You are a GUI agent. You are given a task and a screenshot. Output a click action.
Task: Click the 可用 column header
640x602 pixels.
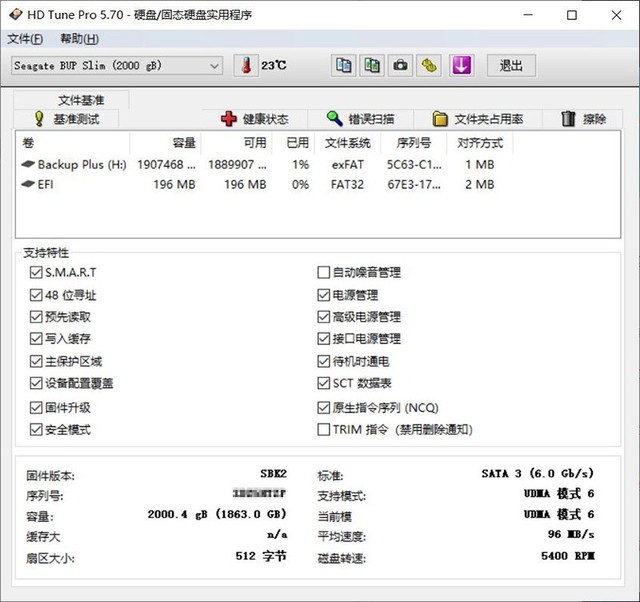pyautogui.click(x=236, y=143)
